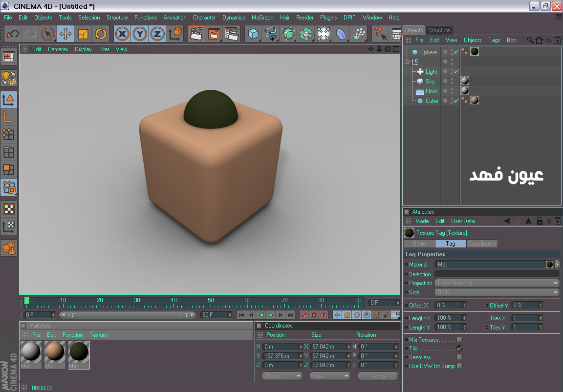Screen dimensions: 563x392
Task: Switch to the Structure tab
Action: tap(439, 30)
